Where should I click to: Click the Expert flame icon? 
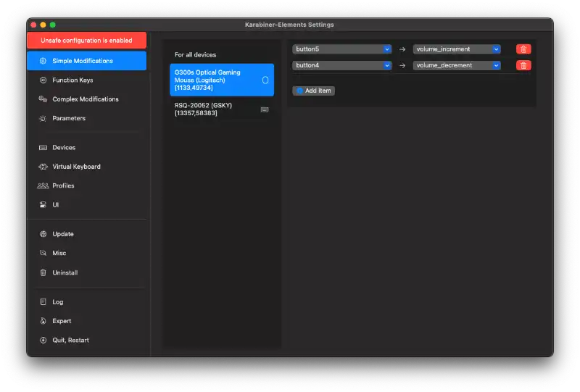point(43,321)
